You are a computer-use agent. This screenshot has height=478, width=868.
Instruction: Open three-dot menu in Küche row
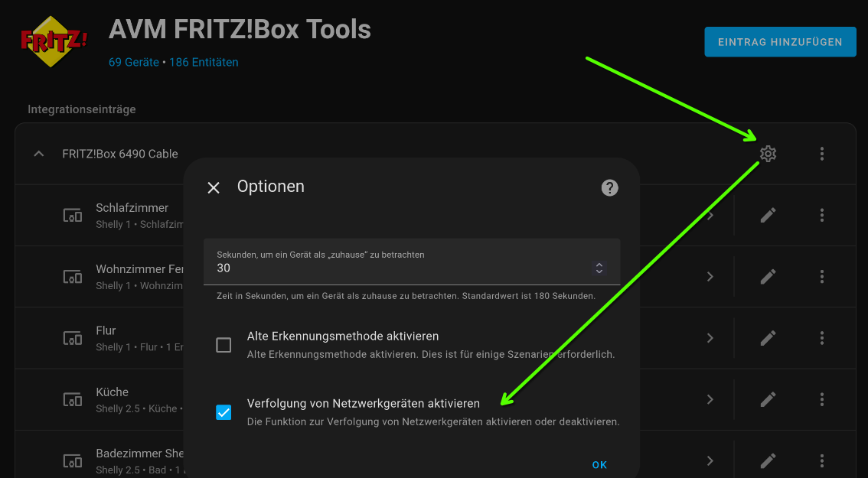(822, 399)
